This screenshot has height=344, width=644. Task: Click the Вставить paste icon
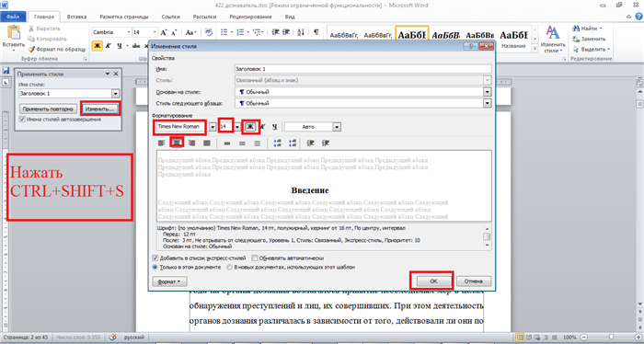point(14,33)
